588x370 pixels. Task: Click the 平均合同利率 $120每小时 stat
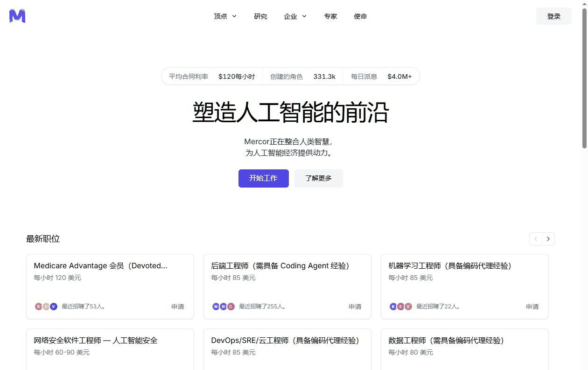coord(212,77)
